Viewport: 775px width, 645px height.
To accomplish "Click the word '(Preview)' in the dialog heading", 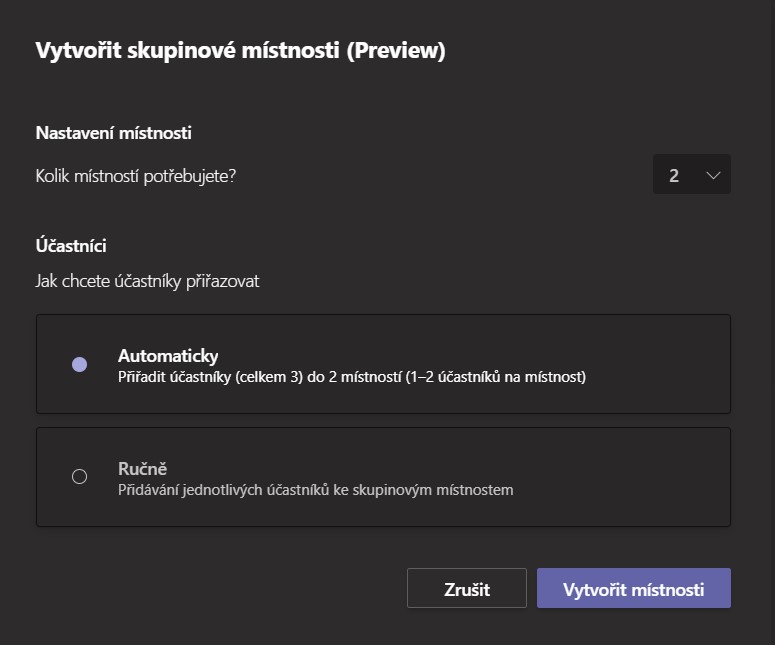I will (x=396, y=50).
